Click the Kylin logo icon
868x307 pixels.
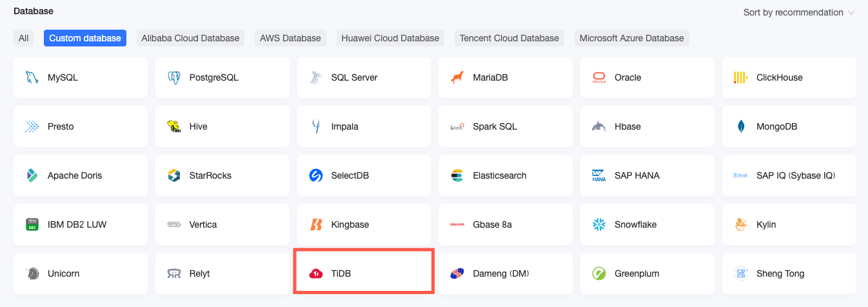(740, 224)
